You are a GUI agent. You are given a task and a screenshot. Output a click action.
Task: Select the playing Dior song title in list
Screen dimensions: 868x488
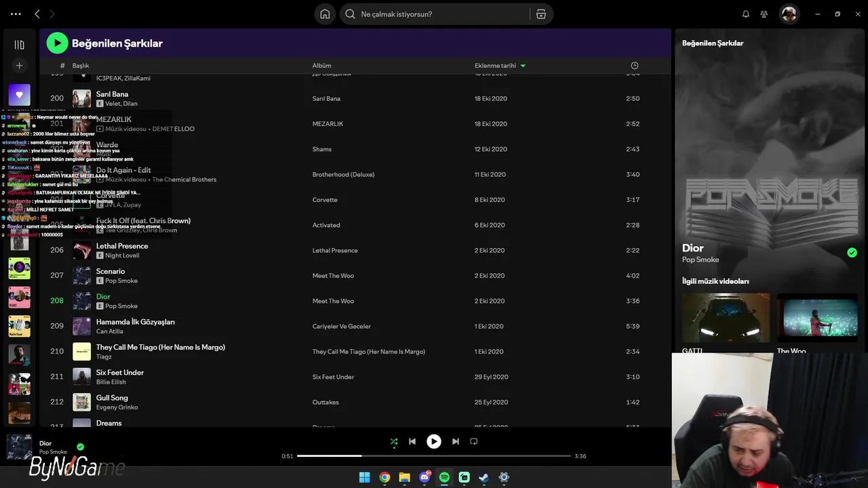pos(103,296)
